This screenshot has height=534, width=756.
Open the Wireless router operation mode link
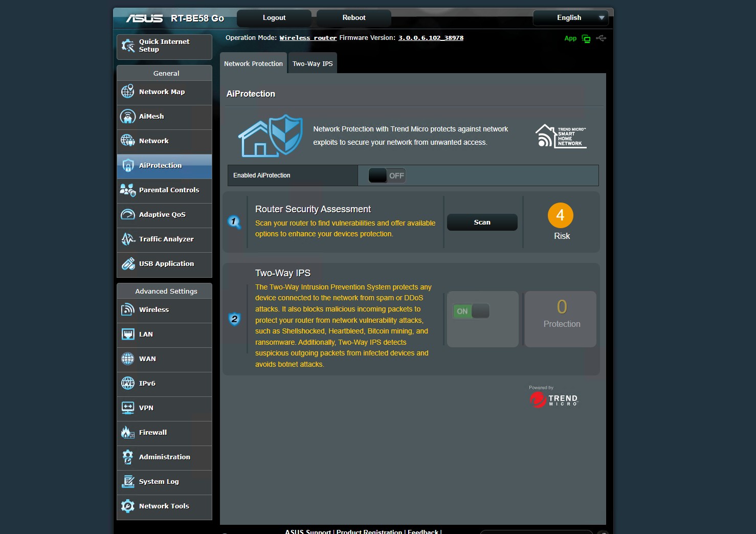(x=308, y=38)
